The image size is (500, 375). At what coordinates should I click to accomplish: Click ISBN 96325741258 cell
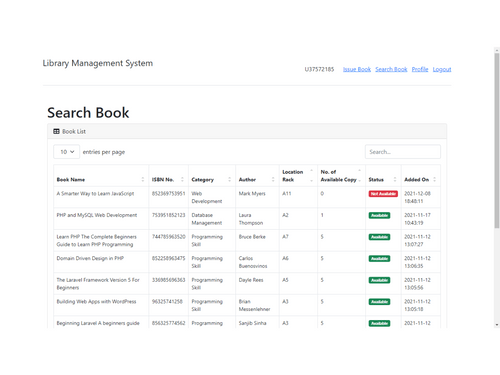(x=168, y=305)
